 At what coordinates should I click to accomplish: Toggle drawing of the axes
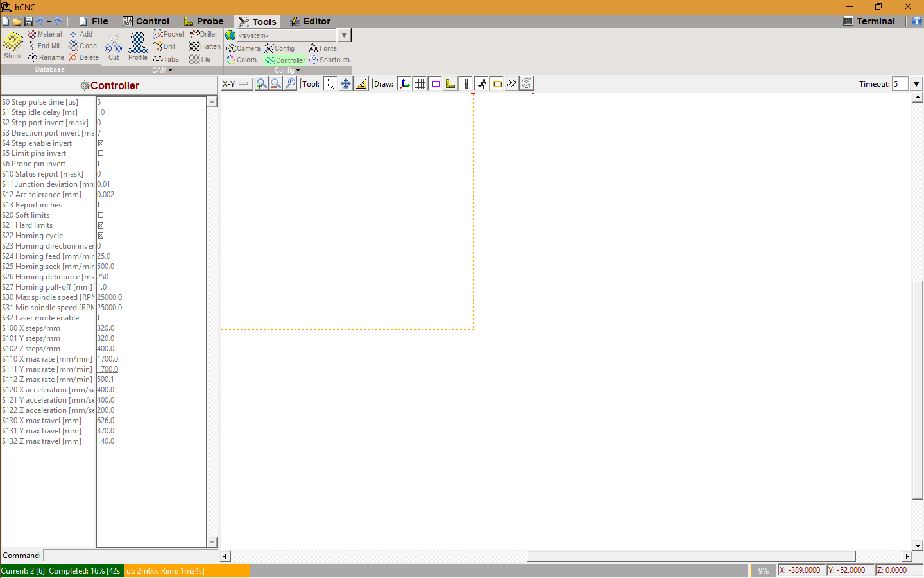(405, 83)
